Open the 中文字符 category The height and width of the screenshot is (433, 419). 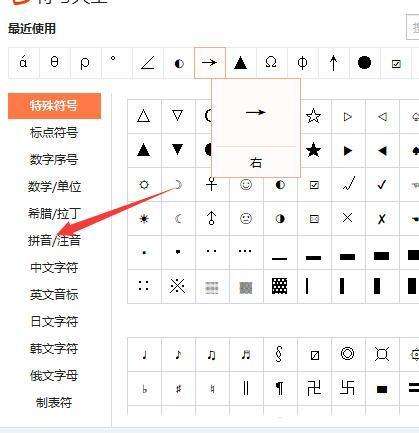point(54,267)
